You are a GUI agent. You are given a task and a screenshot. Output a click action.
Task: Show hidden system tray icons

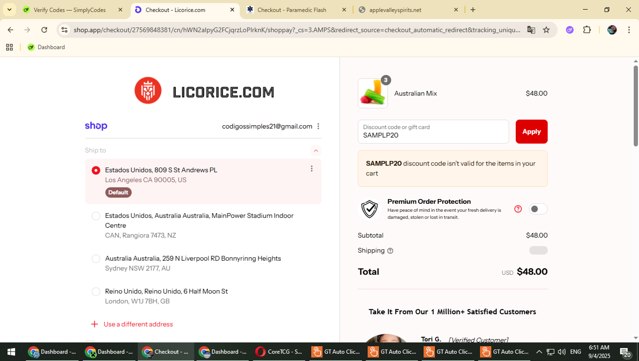[539, 352]
